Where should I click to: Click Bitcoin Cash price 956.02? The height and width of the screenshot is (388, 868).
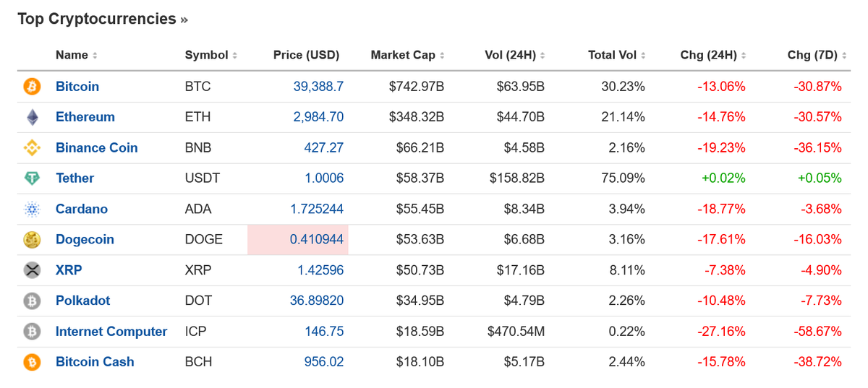pos(324,362)
